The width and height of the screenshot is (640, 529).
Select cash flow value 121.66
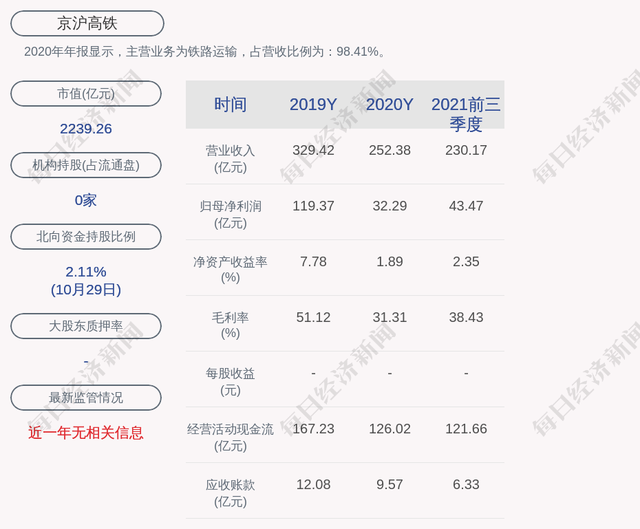pos(466,429)
